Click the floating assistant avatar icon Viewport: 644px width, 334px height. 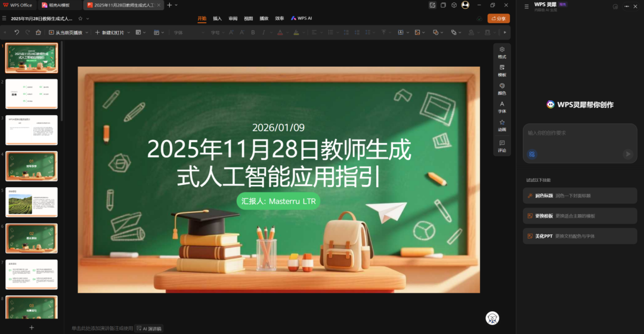[492, 318]
